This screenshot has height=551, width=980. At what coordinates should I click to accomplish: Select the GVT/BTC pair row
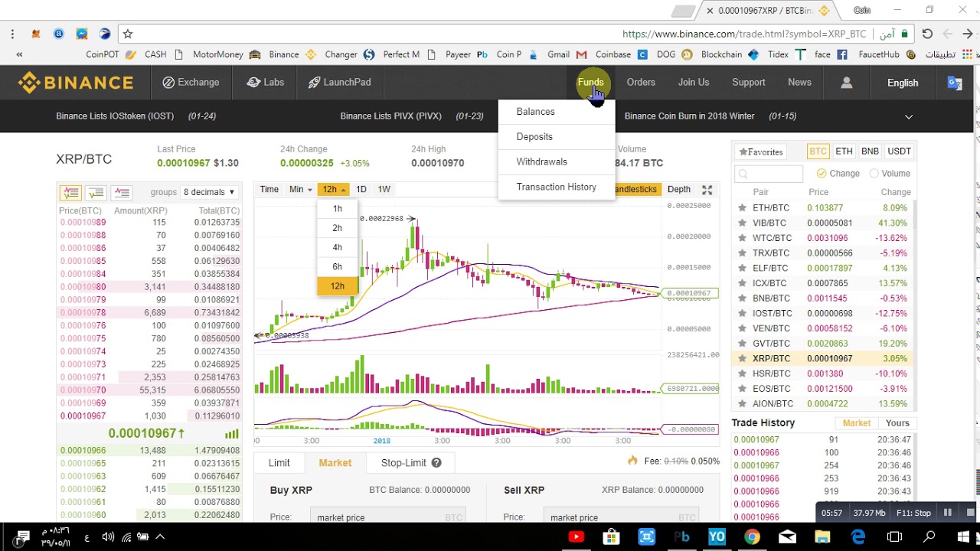pos(824,344)
